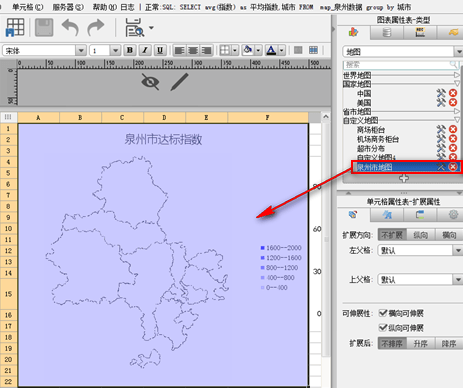Viewport: 463px width, 388px height.
Task: Click the crossed-eye hide icon
Action: click(x=150, y=82)
